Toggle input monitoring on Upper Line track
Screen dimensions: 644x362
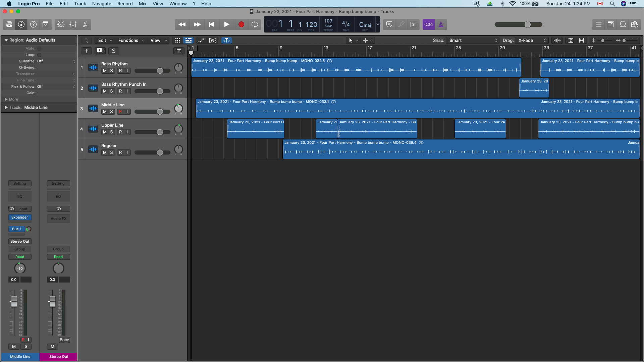click(x=127, y=132)
